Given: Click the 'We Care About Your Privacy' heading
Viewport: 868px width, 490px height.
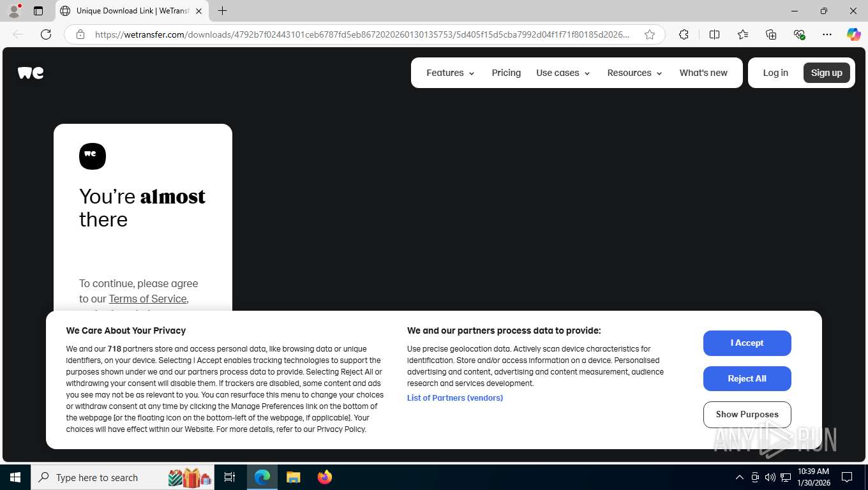Looking at the screenshot, I should click(126, 330).
